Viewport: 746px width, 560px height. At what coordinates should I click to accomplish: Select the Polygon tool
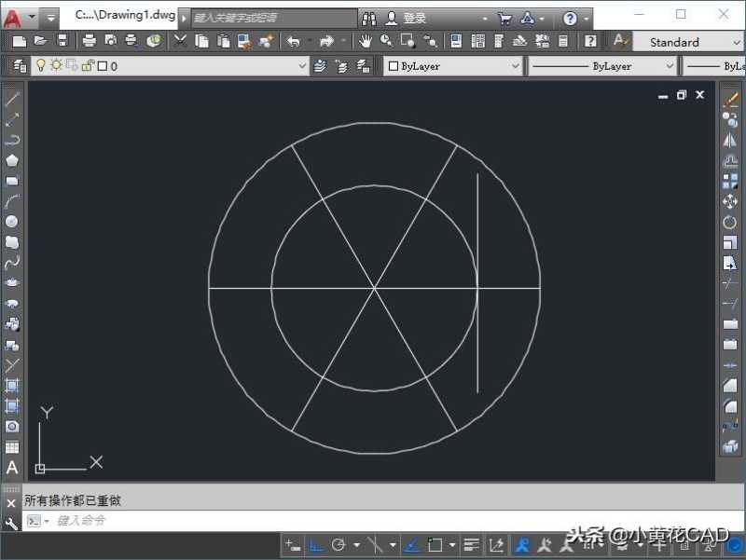tap(11, 159)
